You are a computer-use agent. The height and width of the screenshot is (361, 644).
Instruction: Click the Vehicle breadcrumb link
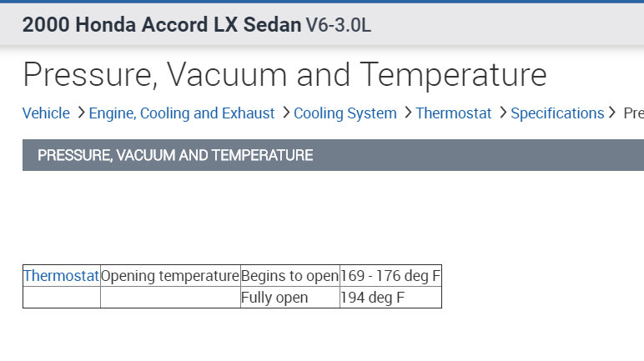tap(46, 113)
